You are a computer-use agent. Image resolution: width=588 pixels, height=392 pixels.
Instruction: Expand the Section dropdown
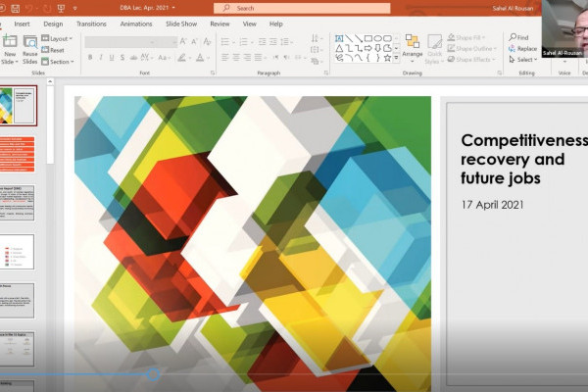[x=60, y=61]
